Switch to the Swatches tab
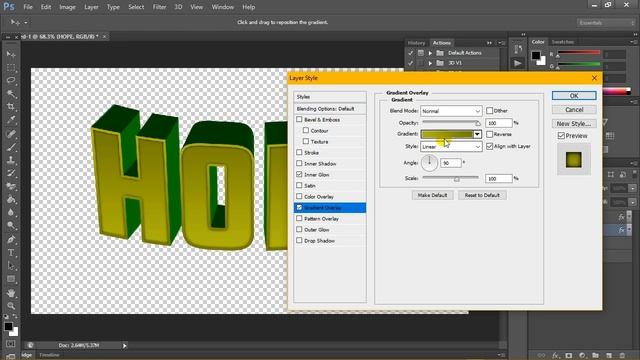The height and width of the screenshot is (360, 640). point(562,42)
